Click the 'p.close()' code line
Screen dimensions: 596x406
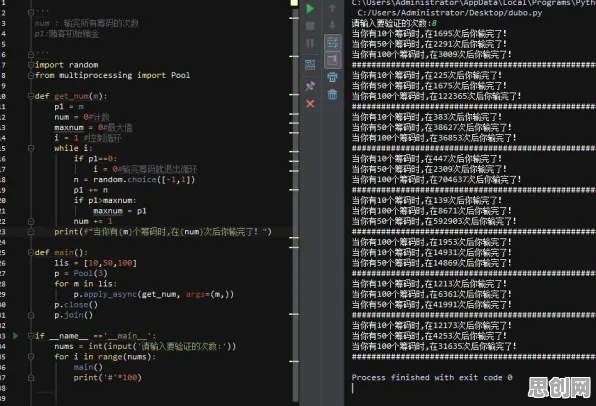point(76,304)
